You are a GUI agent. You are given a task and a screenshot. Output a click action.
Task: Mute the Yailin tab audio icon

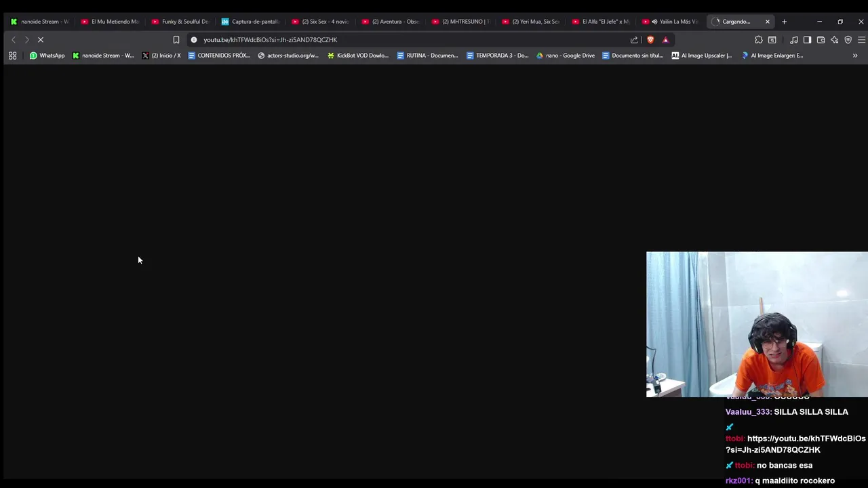point(654,22)
